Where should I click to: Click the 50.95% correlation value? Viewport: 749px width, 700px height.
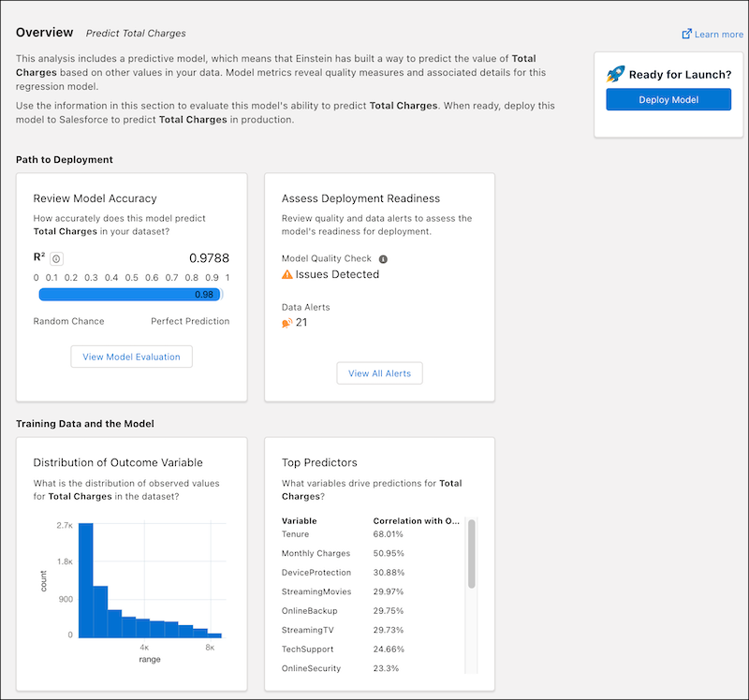pos(389,553)
